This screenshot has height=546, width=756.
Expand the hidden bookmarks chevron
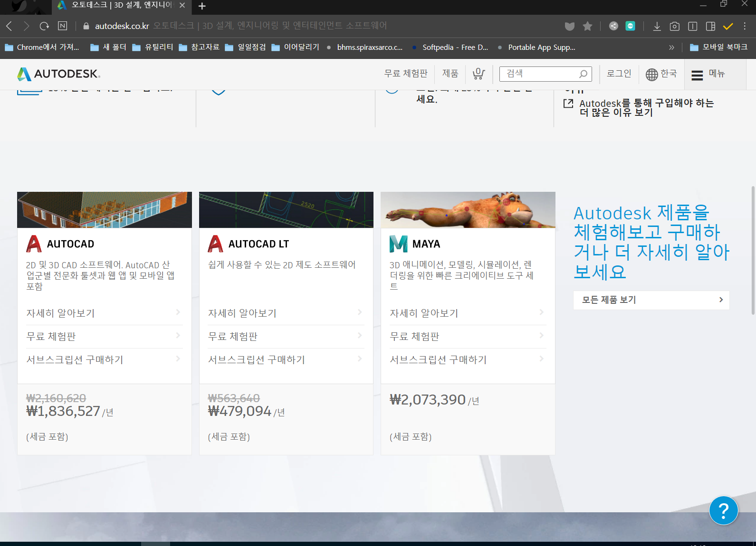671,47
